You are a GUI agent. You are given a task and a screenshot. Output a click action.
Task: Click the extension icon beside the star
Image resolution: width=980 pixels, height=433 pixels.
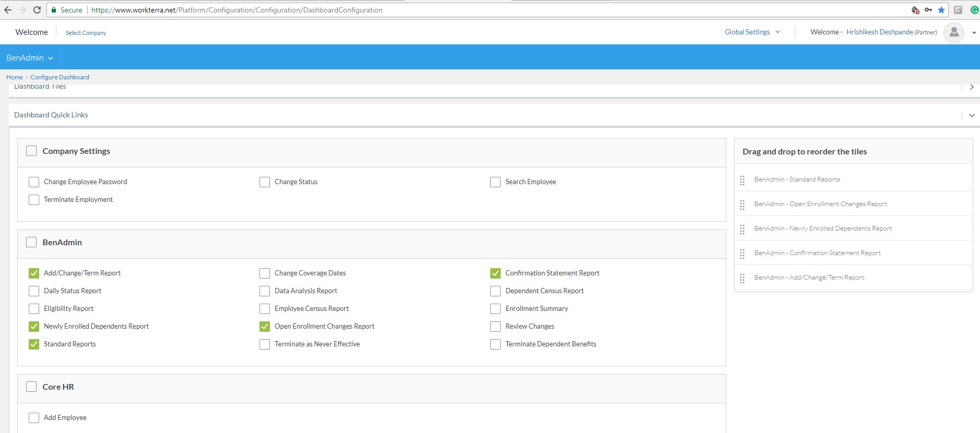958,10
